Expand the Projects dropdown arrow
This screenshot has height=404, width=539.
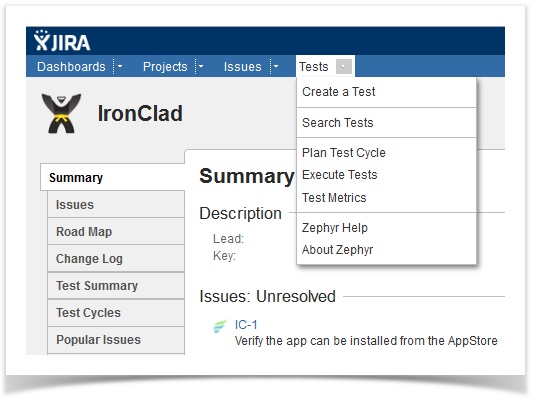(x=201, y=66)
